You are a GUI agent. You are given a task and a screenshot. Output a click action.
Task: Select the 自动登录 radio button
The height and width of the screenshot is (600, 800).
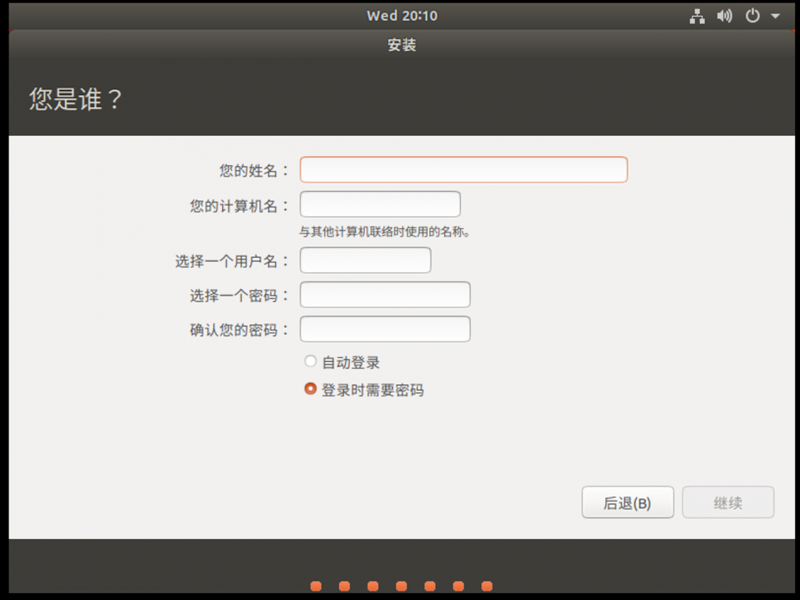click(311, 362)
